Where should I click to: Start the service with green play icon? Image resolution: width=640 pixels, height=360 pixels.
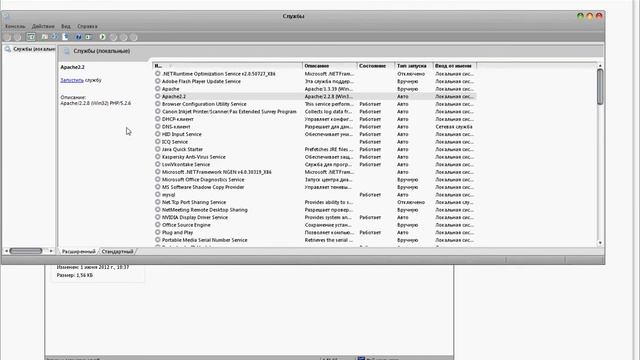click(102, 37)
